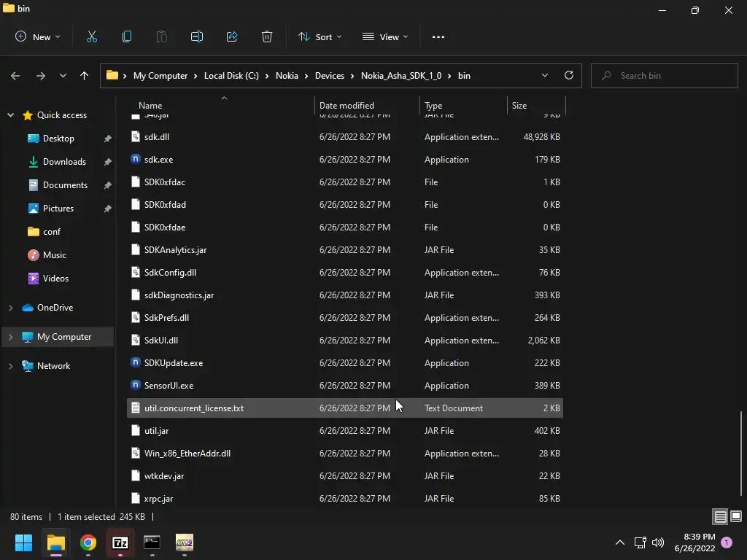The image size is (747, 560).
Task: Open Desktop in Quick access
Action: click(x=58, y=138)
